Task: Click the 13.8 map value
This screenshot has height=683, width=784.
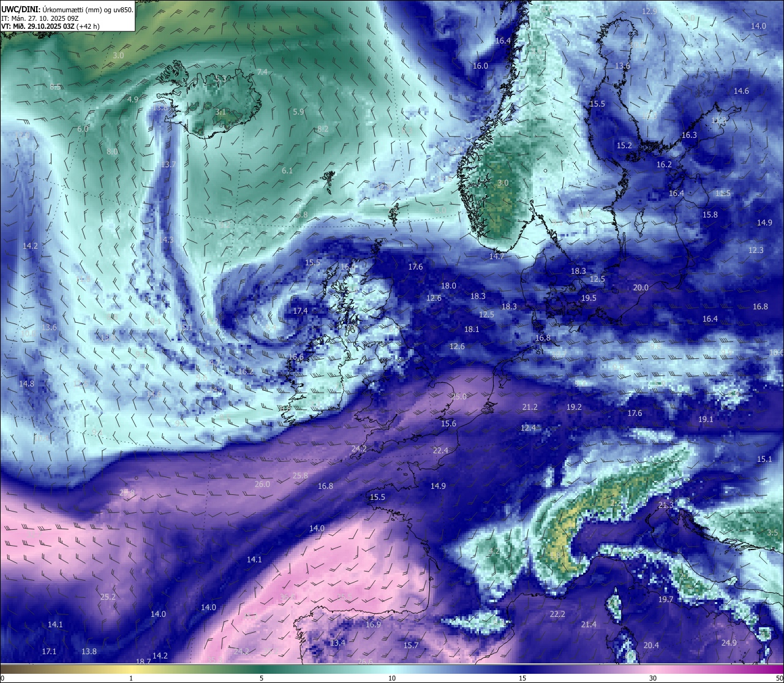Action: pyautogui.click(x=89, y=652)
